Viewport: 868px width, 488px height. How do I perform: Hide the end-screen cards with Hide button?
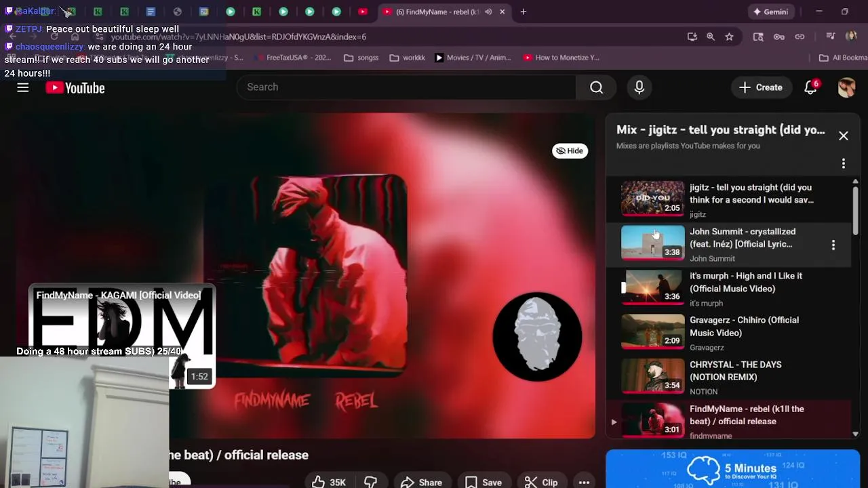570,150
